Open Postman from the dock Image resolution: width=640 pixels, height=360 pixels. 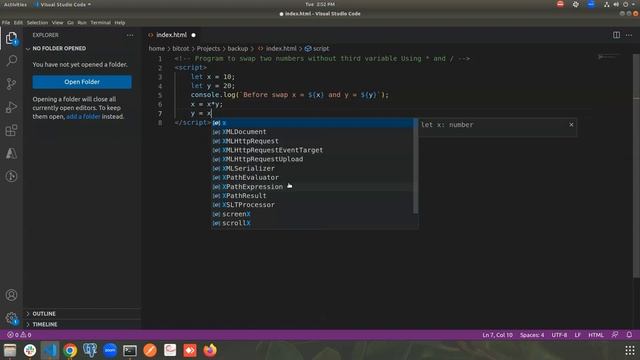pos(150,351)
